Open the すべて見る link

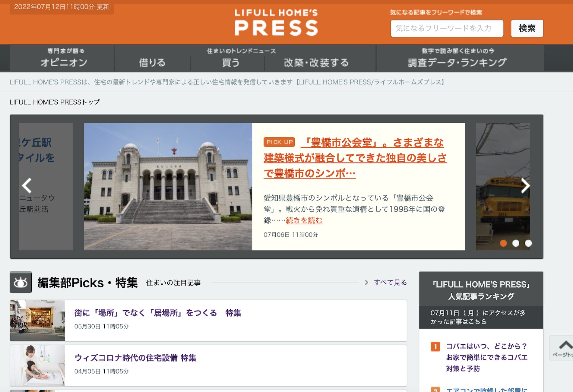[x=390, y=283]
